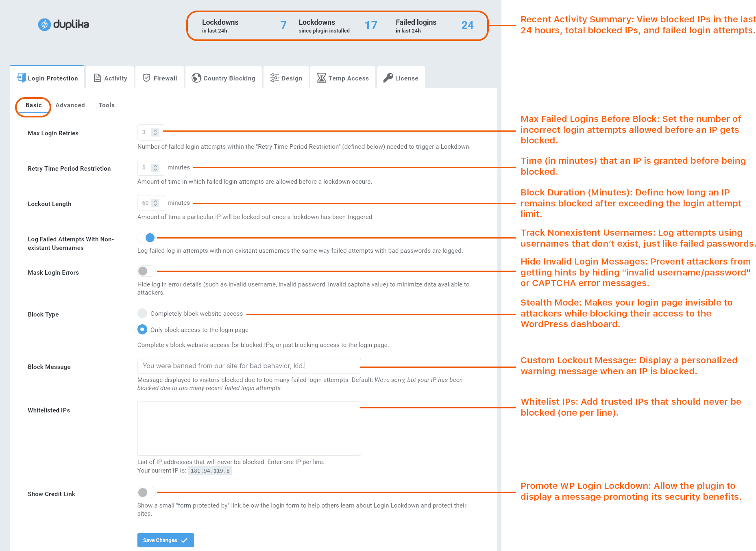
Task: Click inside the Block Message text field
Action: 248,366
